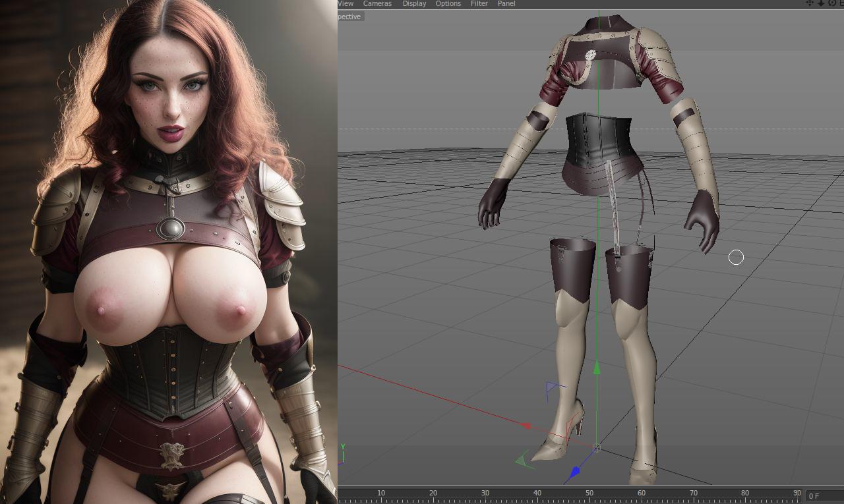The image size is (844, 504).
Task: Open the Options menu
Action: pos(448,3)
